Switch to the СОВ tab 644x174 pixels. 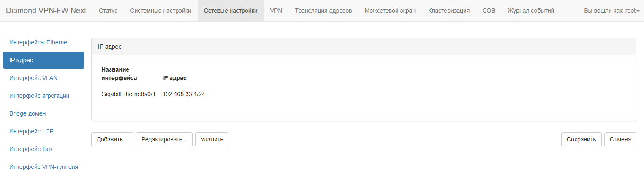pos(489,11)
